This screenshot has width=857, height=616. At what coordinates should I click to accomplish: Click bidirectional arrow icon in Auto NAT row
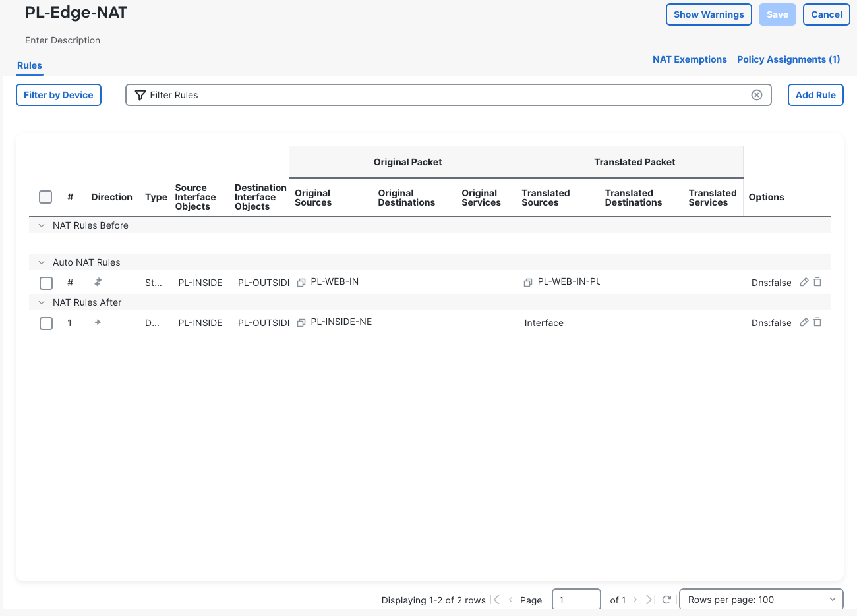tap(98, 282)
